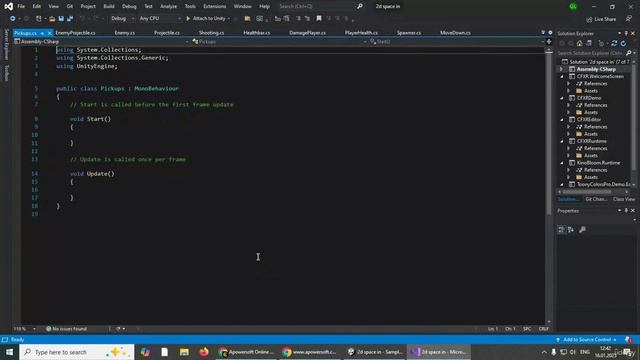
Task: Close the Pickups.cs tab
Action: pyautogui.click(x=49, y=33)
